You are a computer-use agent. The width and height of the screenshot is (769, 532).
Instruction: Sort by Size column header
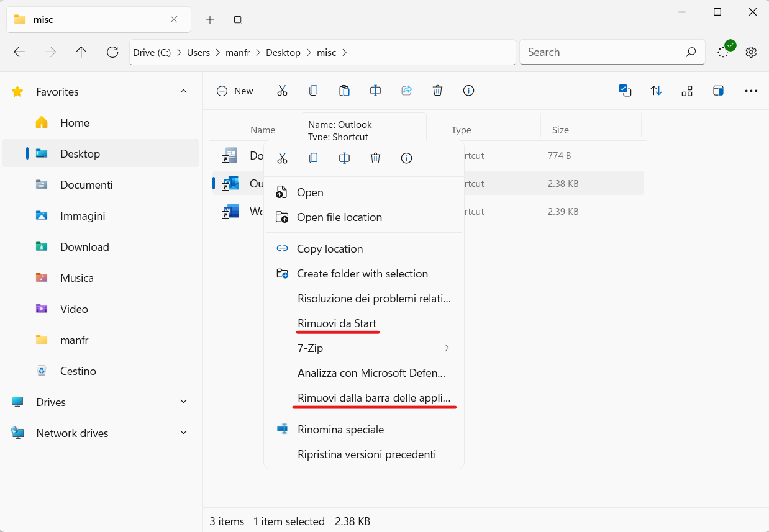560,130
